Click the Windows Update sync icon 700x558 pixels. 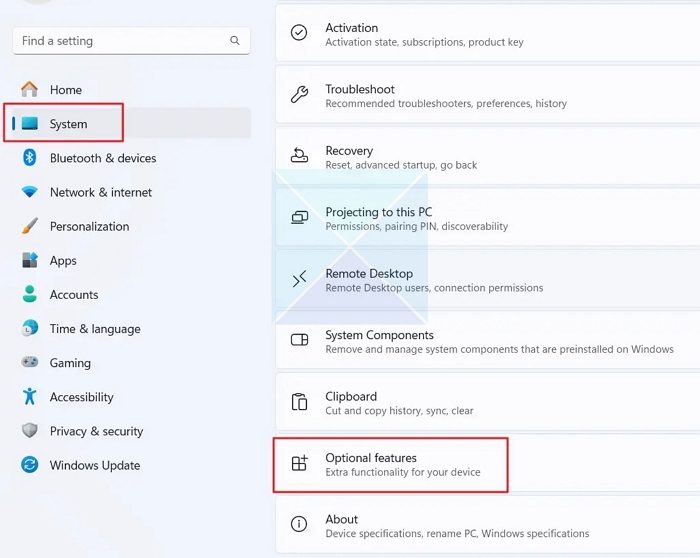[30, 465]
